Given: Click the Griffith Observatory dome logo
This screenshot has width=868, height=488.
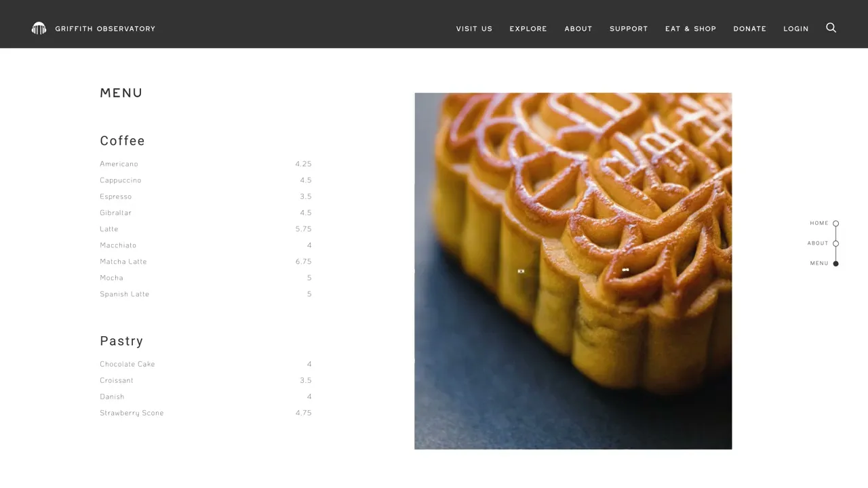Looking at the screenshot, I should pyautogui.click(x=39, y=28).
